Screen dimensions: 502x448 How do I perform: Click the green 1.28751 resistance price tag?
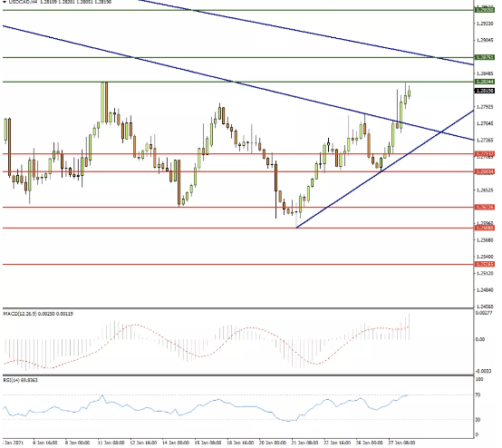tap(485, 57)
